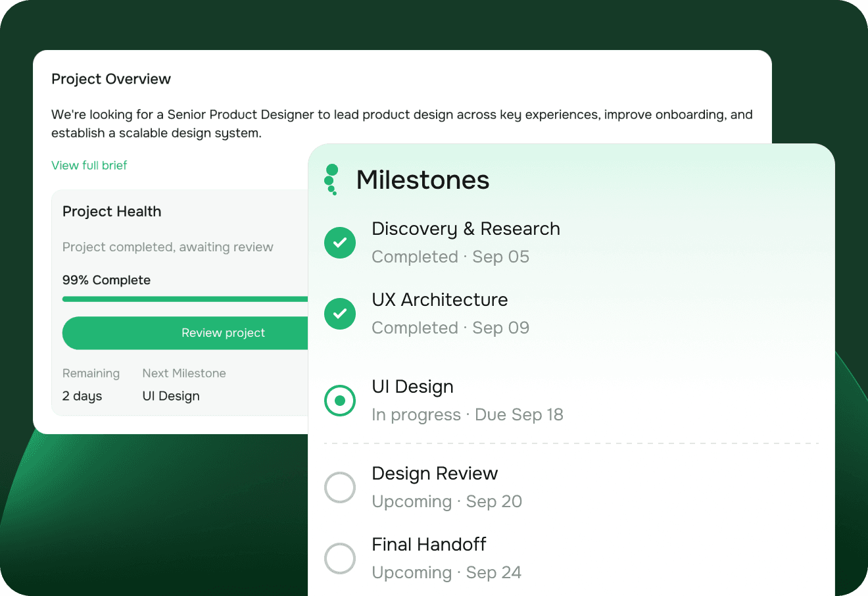Open the UI Design milestone in Milestones panel
The width and height of the screenshot is (868, 596).
(413, 386)
